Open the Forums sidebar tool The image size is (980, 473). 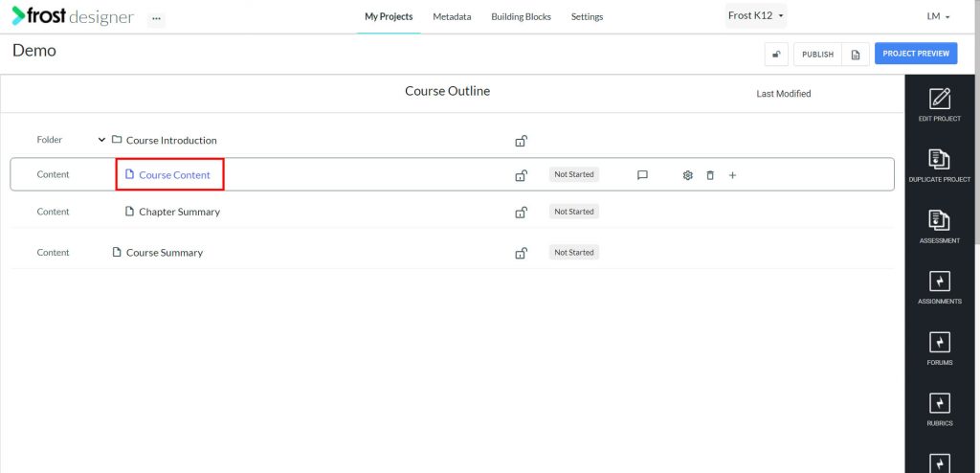point(939,343)
